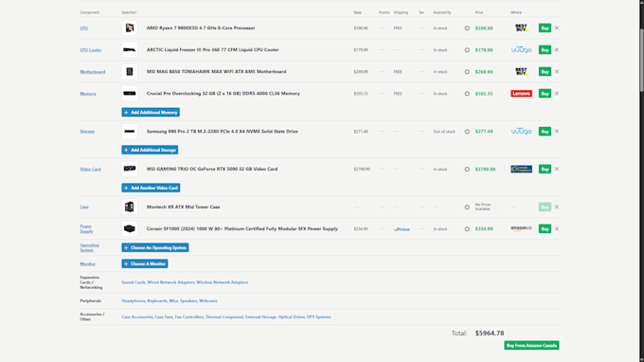
Task: Click Buy button for the CPU Cooler
Action: [x=545, y=49]
